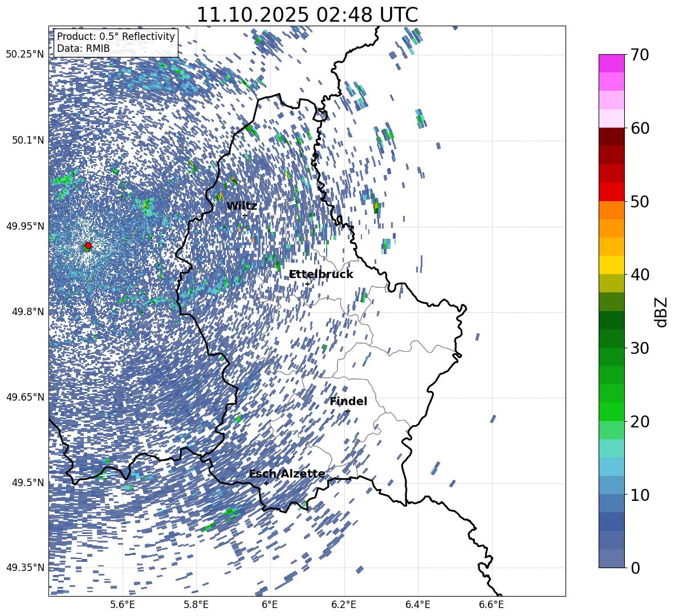Click the colorbar 70 tick label
675x616 pixels.
[x=640, y=55]
